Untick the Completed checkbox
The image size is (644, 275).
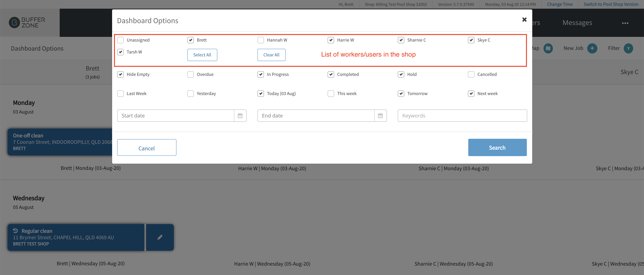331,74
